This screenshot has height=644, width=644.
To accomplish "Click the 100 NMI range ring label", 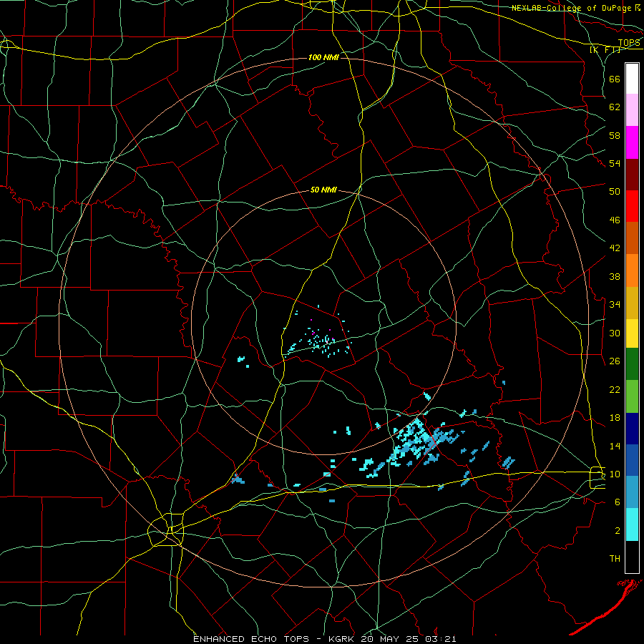I will tap(323, 57).
